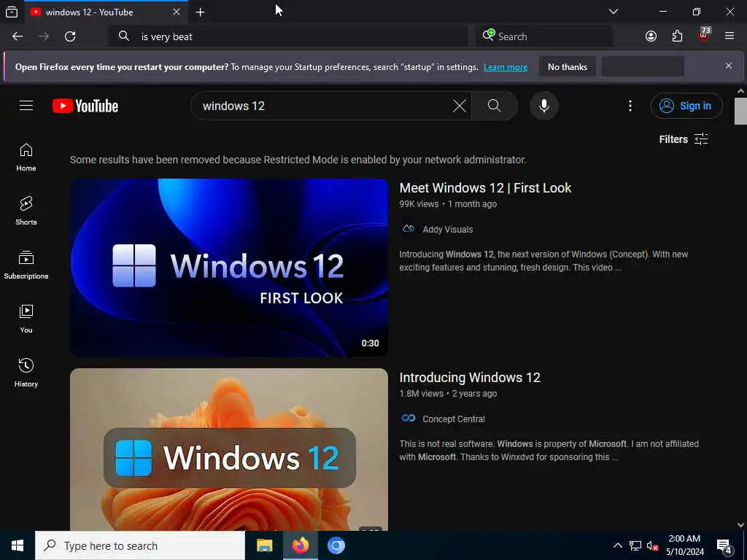Open a new tab
This screenshot has width=747, height=560.
click(200, 12)
